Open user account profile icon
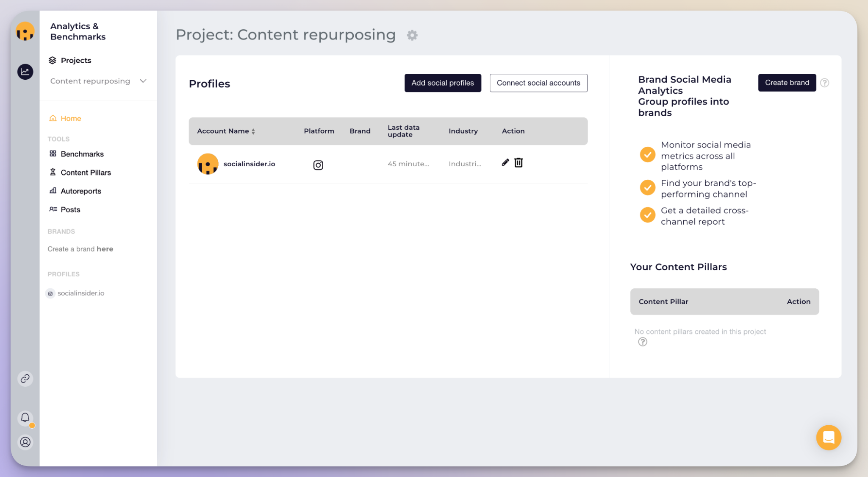The width and height of the screenshot is (868, 477). tap(25, 442)
